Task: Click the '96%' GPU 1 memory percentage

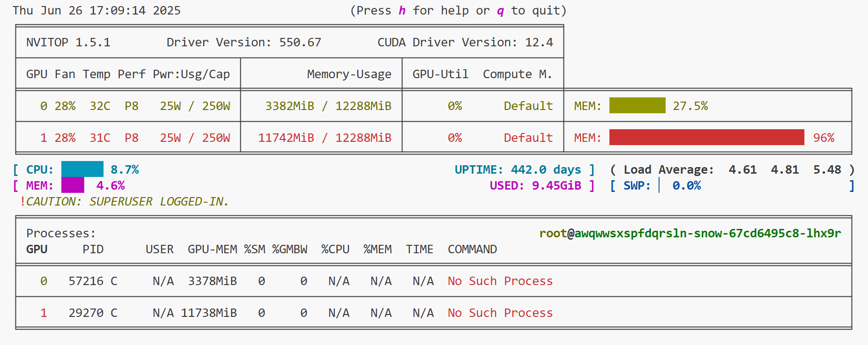Action: pyautogui.click(x=823, y=138)
